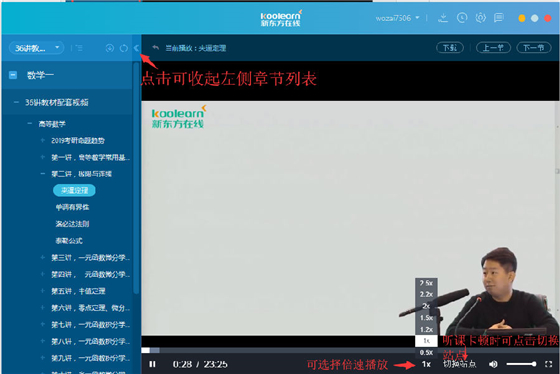Screen dimensions: 560x374
Task: Go to previous lesson with 上一节
Action: coord(493,48)
